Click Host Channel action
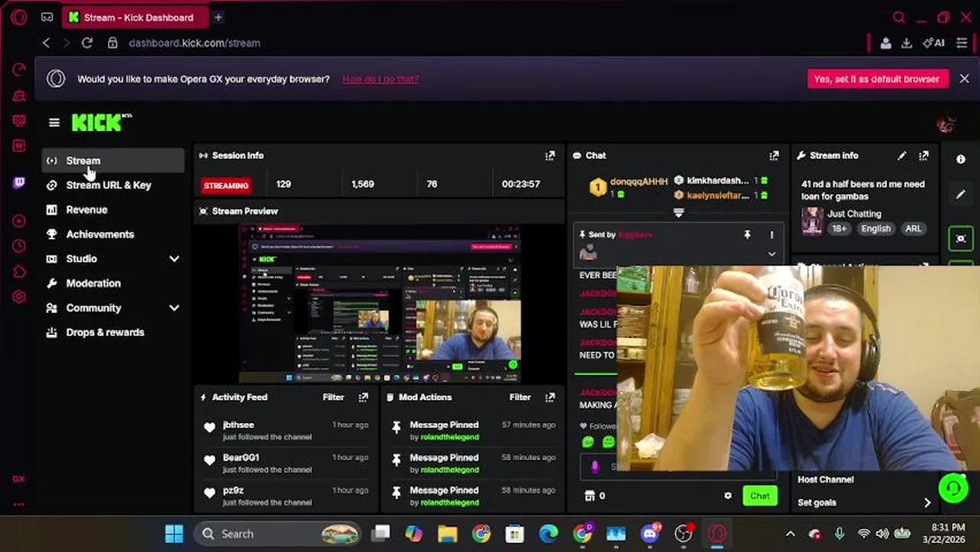Screen dimensions: 980x552 (x=825, y=480)
